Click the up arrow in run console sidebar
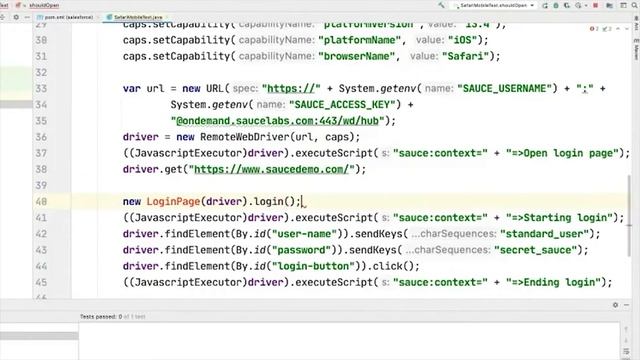640x360 pixels. [626, 329]
